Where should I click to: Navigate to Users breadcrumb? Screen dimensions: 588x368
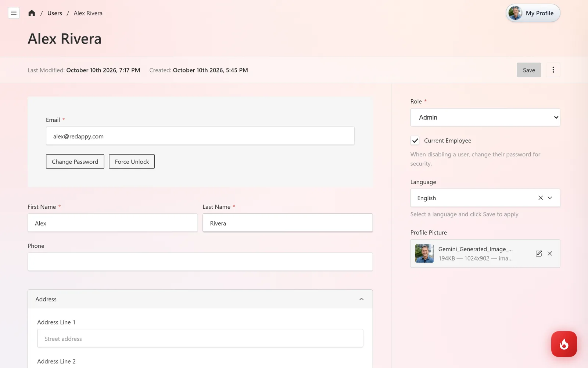pos(55,13)
